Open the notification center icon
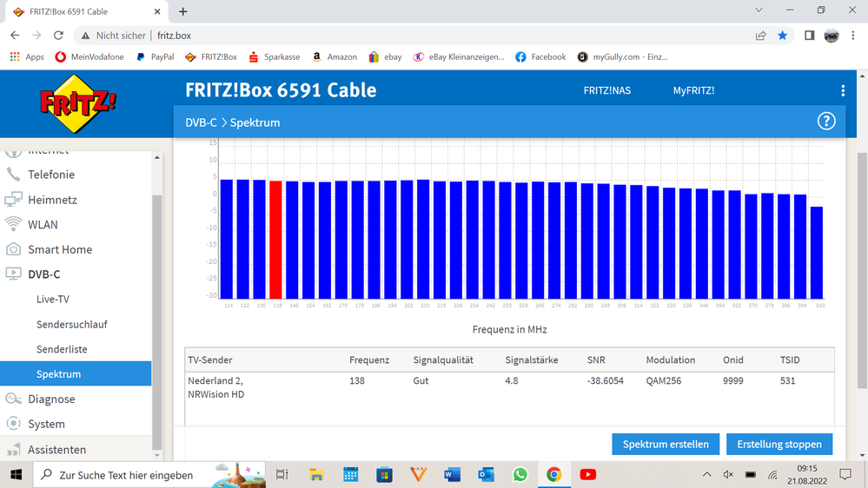The width and height of the screenshot is (868, 488). click(x=845, y=475)
